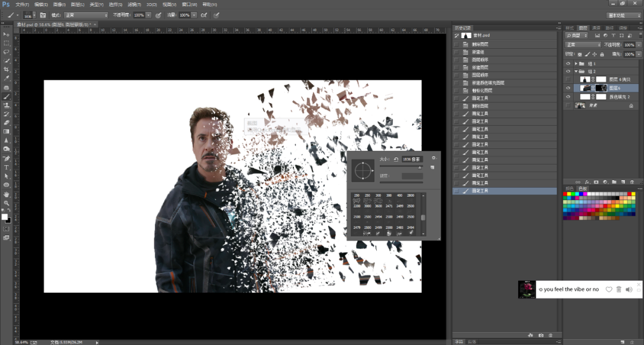Filter layers by type layer icon
This screenshot has width=644, height=345.
point(613,36)
